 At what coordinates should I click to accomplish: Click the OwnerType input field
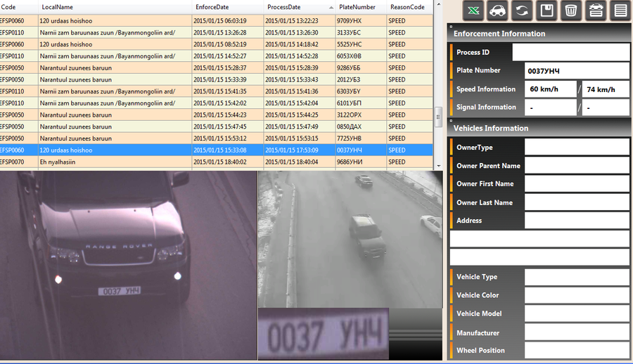click(x=577, y=148)
